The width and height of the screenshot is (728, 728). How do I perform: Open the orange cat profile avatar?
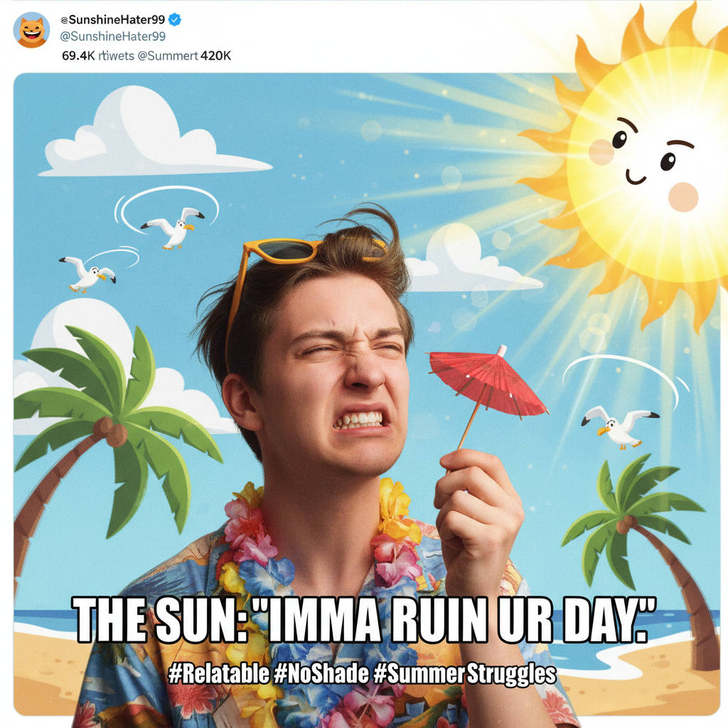click(x=31, y=30)
